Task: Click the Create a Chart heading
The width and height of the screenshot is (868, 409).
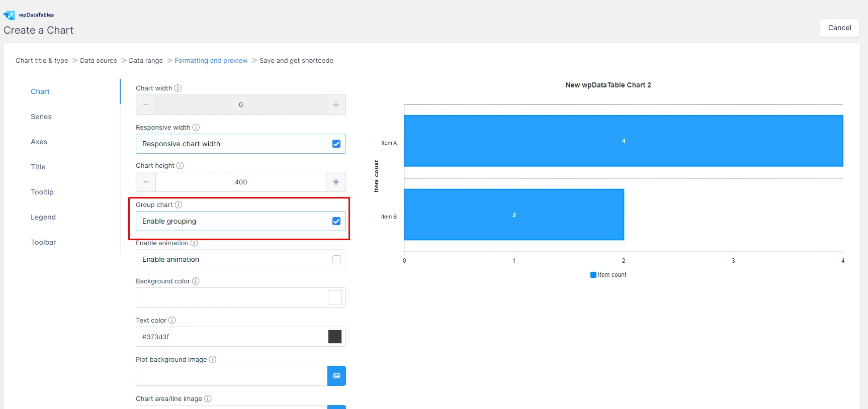Action: point(38,30)
